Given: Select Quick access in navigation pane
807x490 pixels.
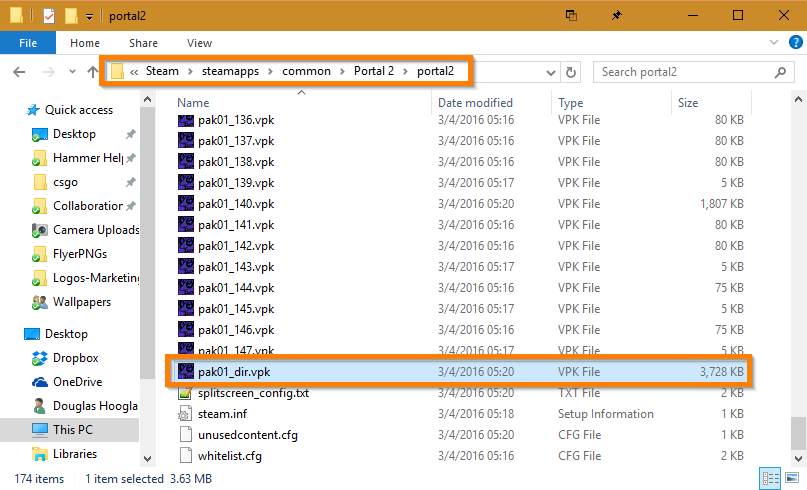Looking at the screenshot, I should pyautogui.click(x=79, y=110).
